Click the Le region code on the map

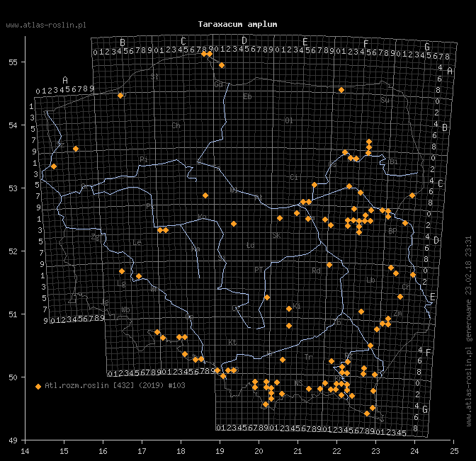137,242
